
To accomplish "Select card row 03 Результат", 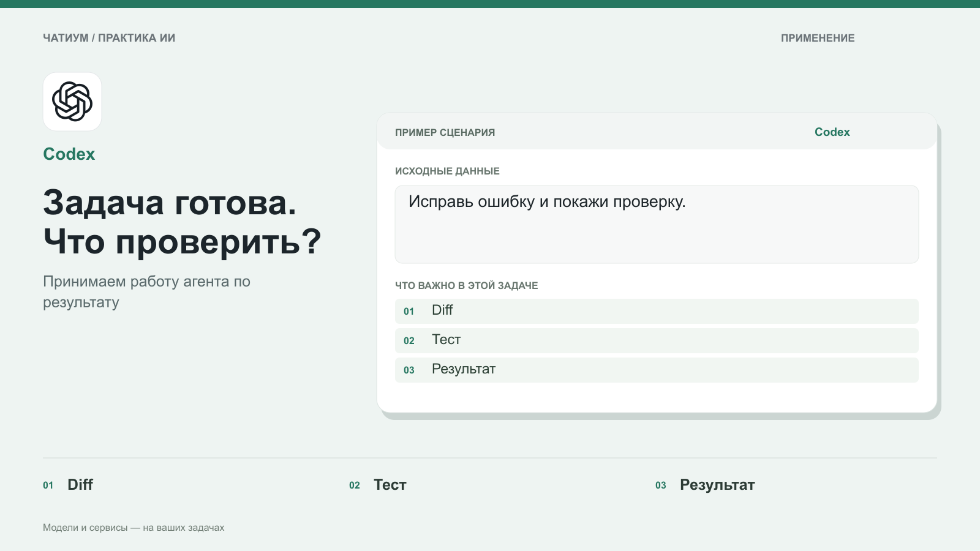I will point(657,370).
